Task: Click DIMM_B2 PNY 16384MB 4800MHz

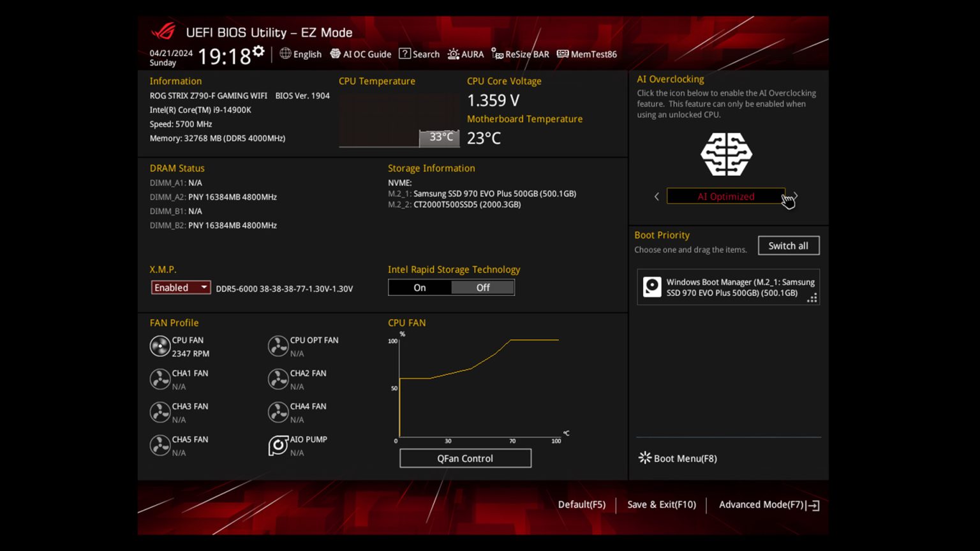Action: coord(213,225)
